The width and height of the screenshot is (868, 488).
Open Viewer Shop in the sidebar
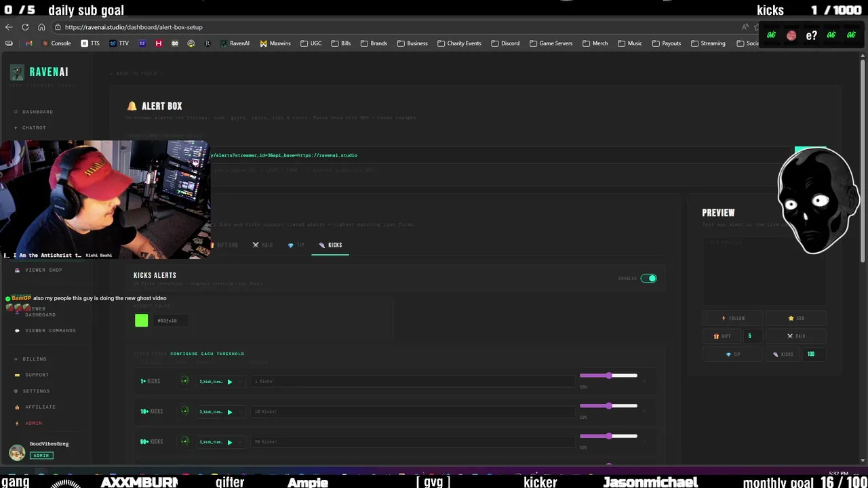click(39, 270)
